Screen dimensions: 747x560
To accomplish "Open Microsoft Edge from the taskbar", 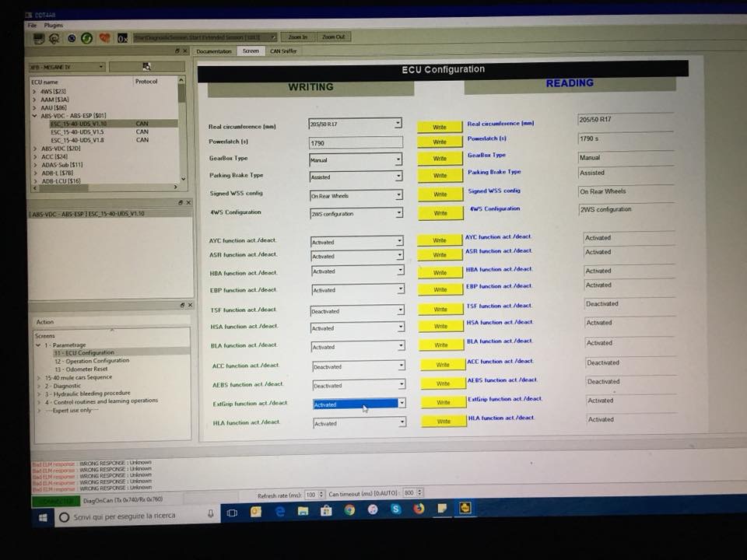I will [279, 512].
